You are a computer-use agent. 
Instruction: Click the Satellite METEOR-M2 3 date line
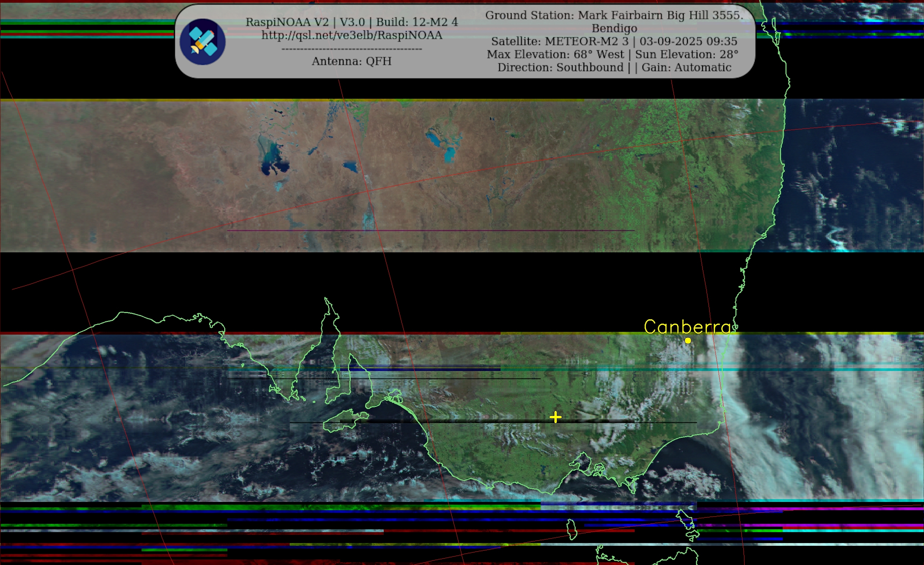click(x=614, y=41)
